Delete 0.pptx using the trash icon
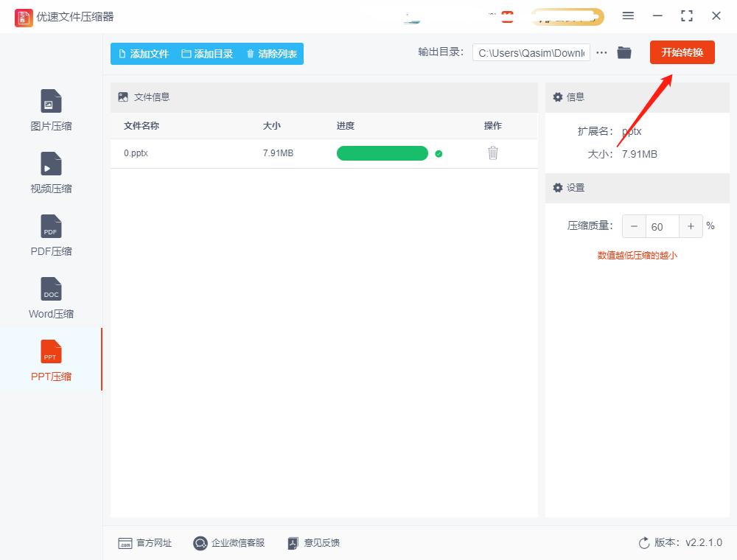737x560 pixels. pos(492,153)
